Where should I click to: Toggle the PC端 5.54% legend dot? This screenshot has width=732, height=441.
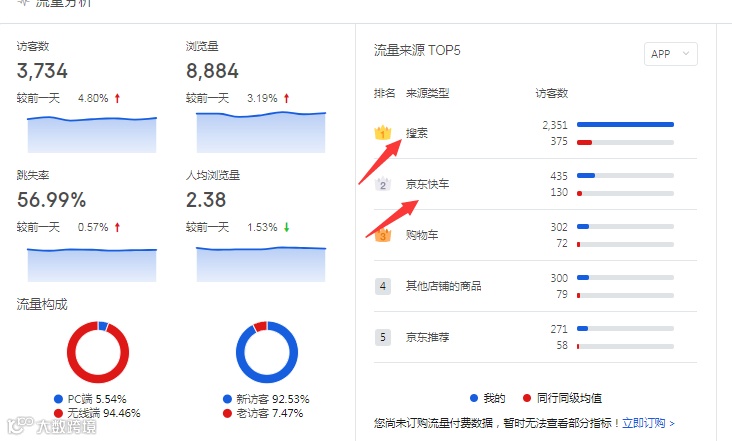point(58,399)
